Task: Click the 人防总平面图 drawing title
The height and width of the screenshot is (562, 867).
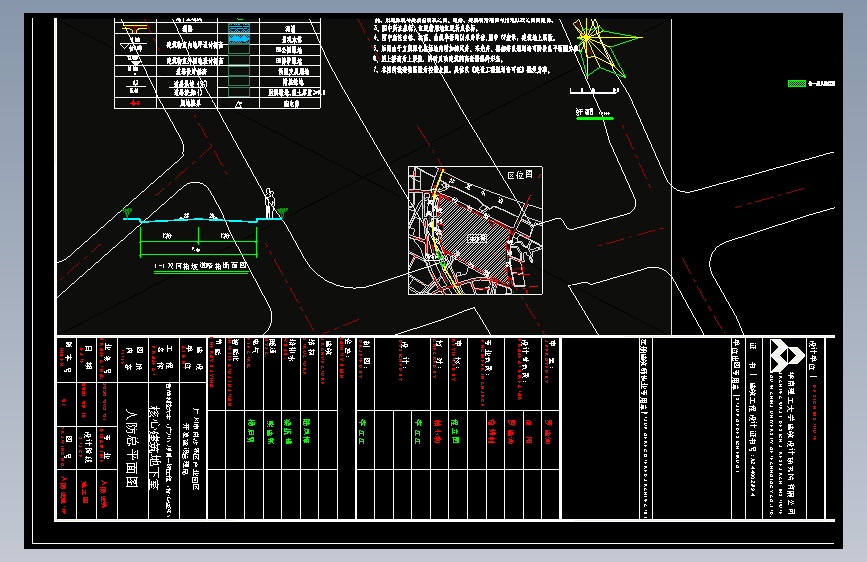Action: [x=132, y=448]
